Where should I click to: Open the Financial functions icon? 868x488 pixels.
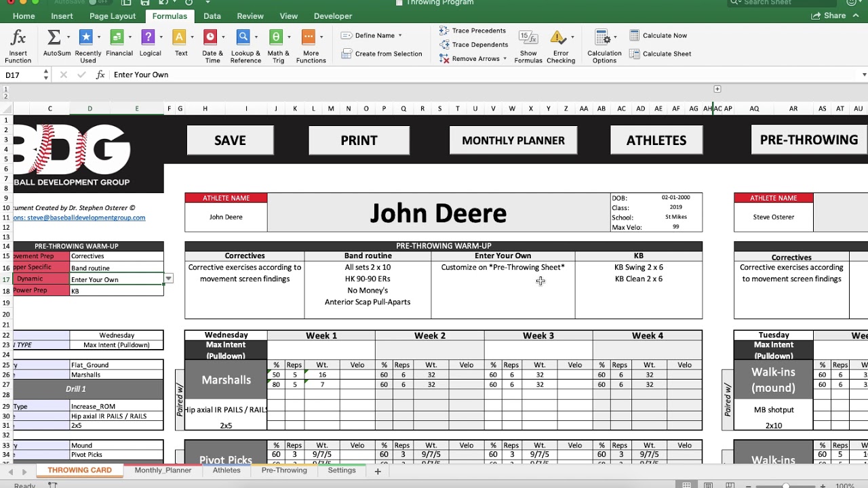[117, 37]
